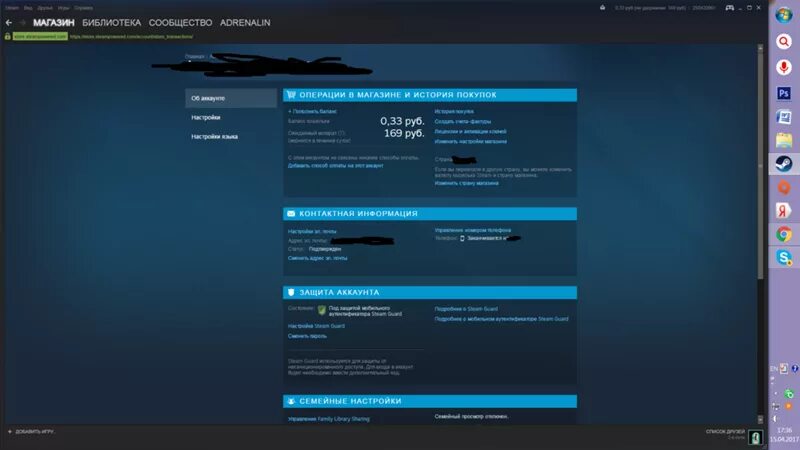Open the wallet balance account dropdown

(x=665, y=8)
